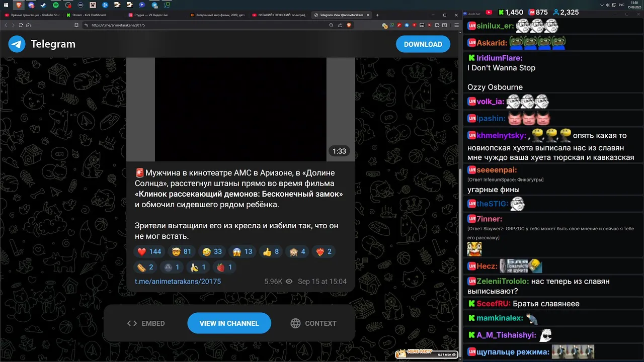Screen dimensions: 644x362
Task: Open the clock showing 15:50
Action: click(x=635, y=5)
